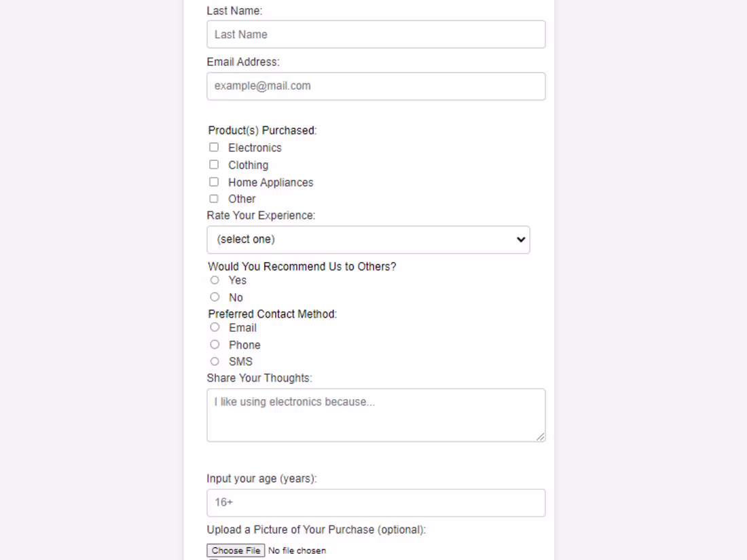Check the Clothing checkbox

coord(214,164)
